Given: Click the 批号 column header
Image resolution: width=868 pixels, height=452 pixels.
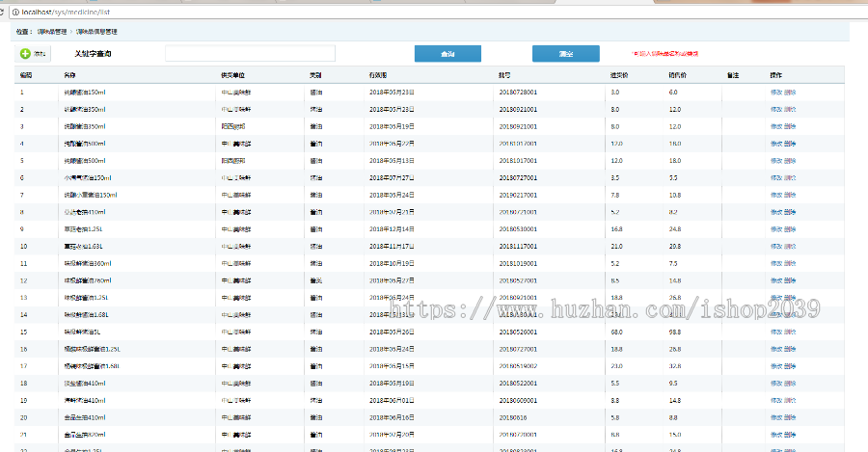Looking at the screenshot, I should (504, 75).
